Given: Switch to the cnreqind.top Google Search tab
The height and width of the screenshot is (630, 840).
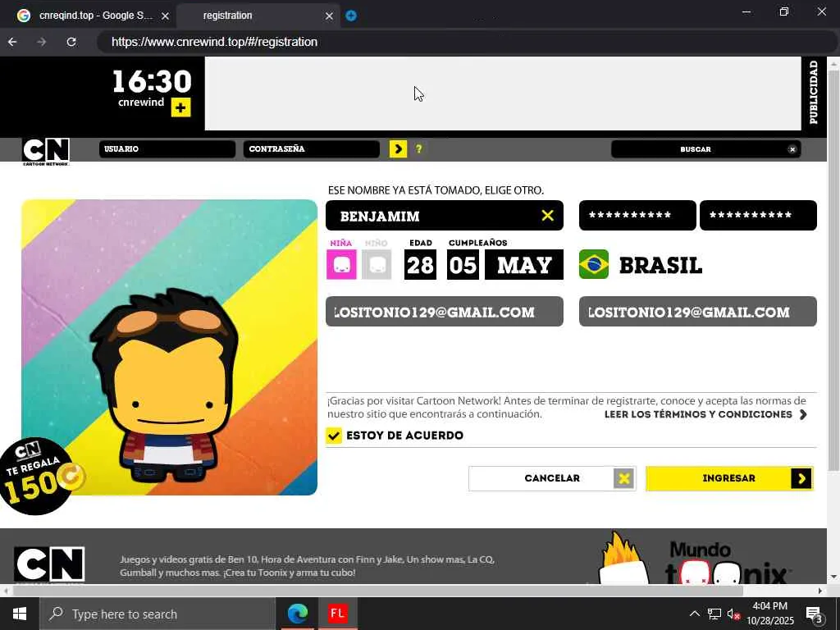Looking at the screenshot, I should [95, 16].
